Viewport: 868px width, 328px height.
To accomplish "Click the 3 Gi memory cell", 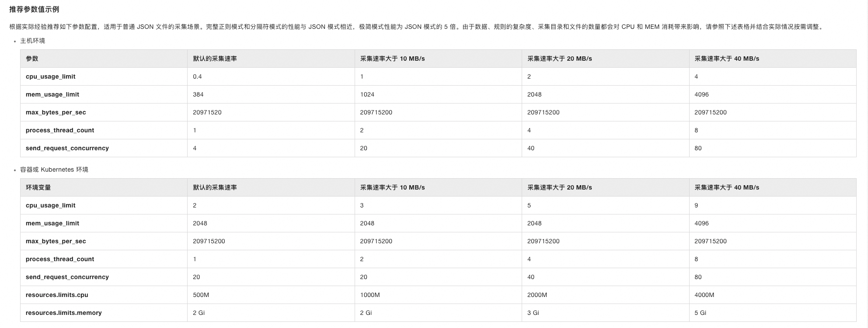I will coord(533,313).
